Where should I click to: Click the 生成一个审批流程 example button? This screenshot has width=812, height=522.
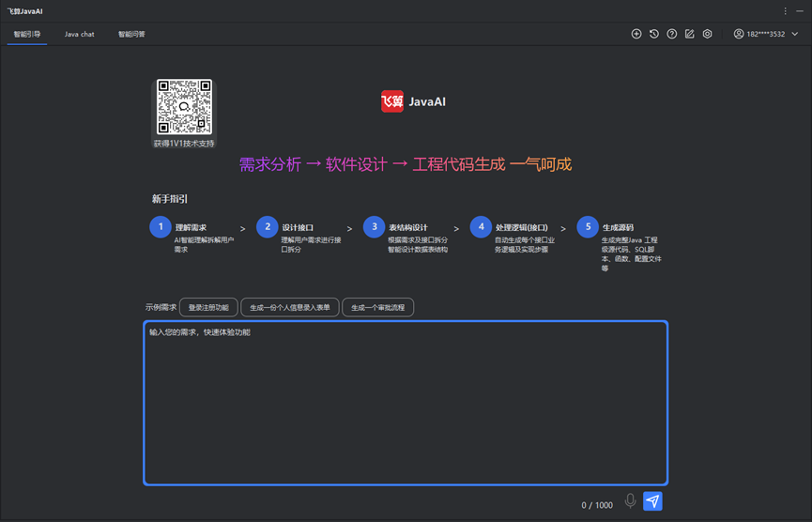[377, 307]
